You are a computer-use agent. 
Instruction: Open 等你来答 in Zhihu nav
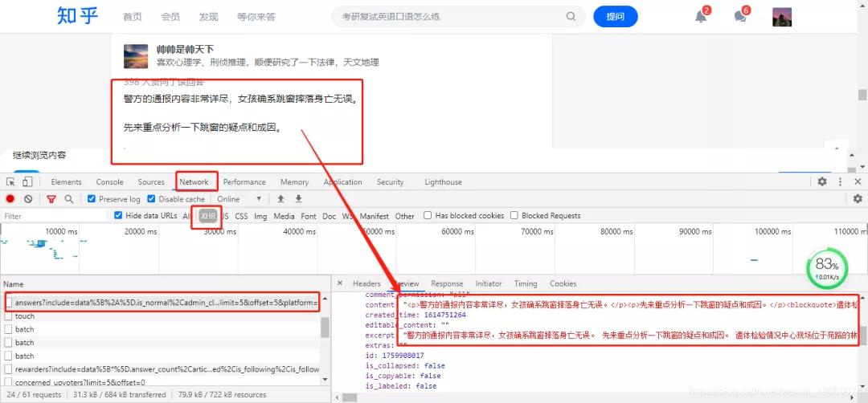coord(256,17)
